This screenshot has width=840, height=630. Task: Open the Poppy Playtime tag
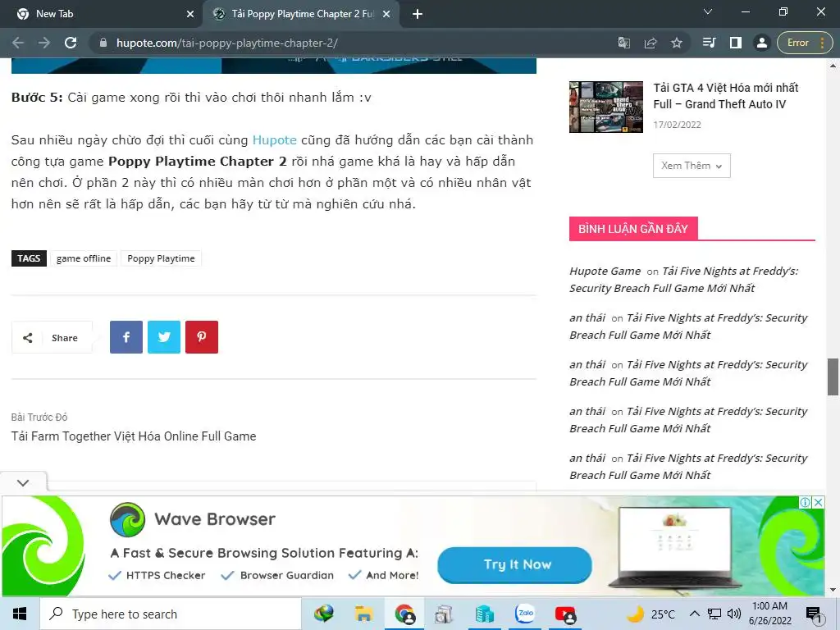point(161,258)
